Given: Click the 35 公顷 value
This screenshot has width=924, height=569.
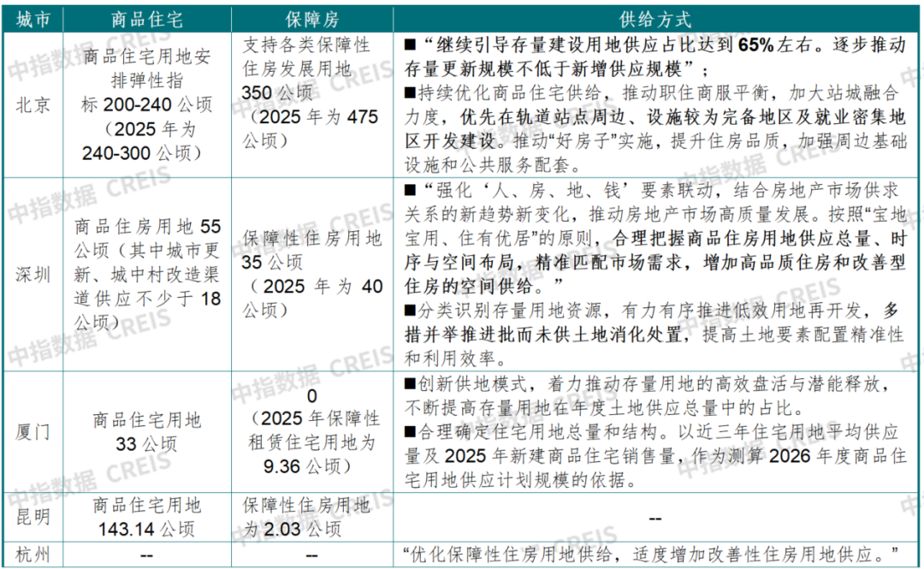Looking at the screenshot, I should (x=272, y=263).
